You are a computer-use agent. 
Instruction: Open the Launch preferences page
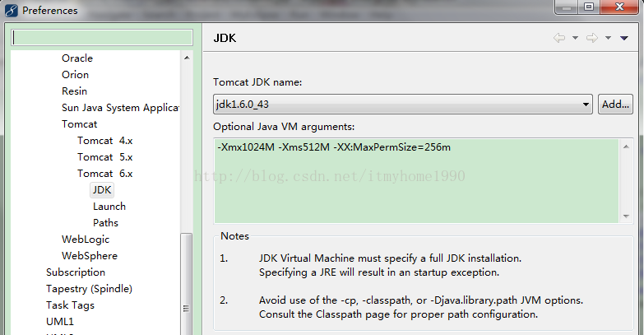point(109,207)
